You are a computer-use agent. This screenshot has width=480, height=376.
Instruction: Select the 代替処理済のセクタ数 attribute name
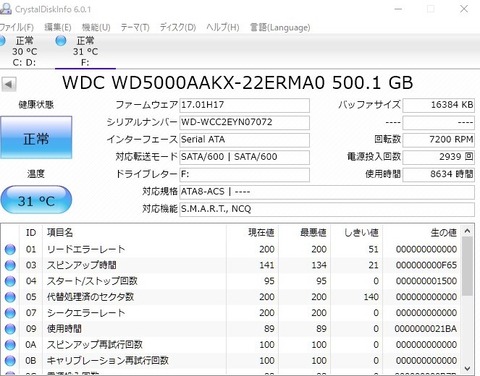(90, 297)
